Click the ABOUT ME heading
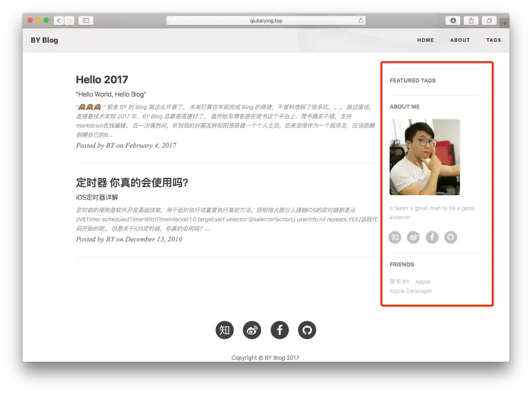This screenshot has height=394, width=532. 405,107
